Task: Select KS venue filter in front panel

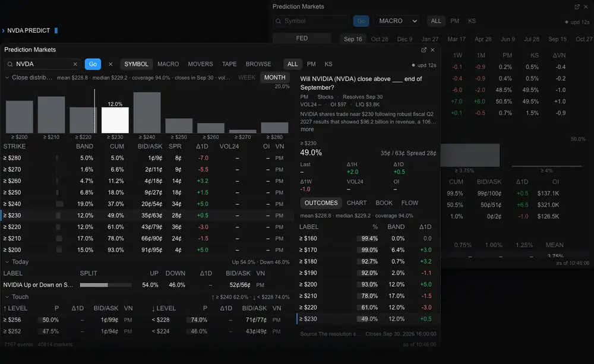Action: [x=328, y=64]
